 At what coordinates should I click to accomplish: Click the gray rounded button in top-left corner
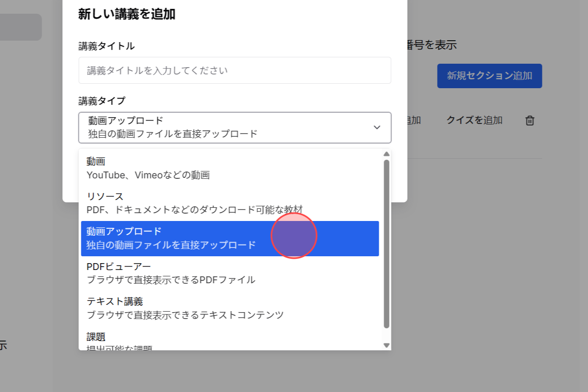[x=21, y=27]
